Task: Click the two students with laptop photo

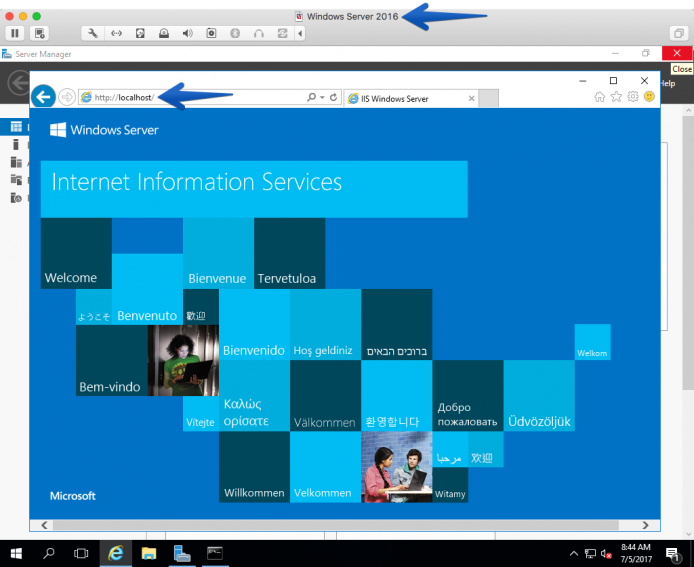Action: pyautogui.click(x=397, y=467)
